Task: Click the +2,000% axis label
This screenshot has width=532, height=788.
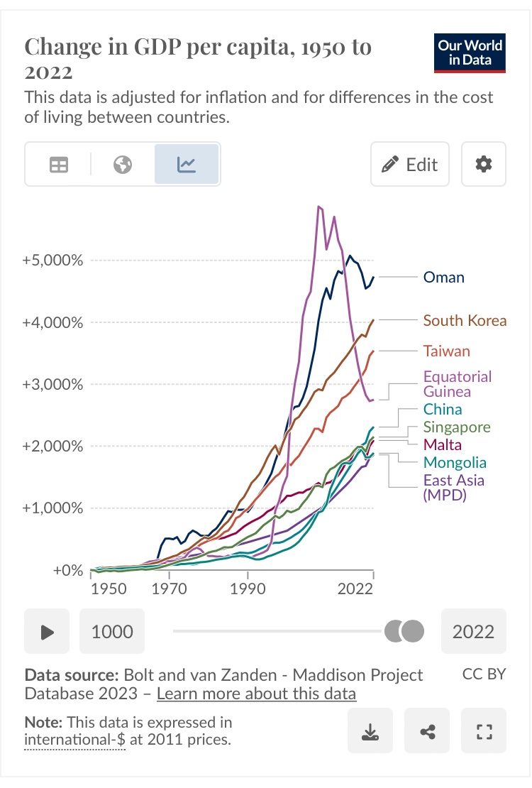Action: pyautogui.click(x=52, y=447)
